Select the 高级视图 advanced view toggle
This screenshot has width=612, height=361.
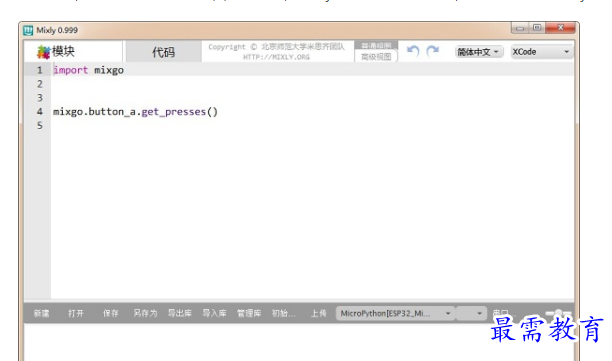(x=376, y=57)
